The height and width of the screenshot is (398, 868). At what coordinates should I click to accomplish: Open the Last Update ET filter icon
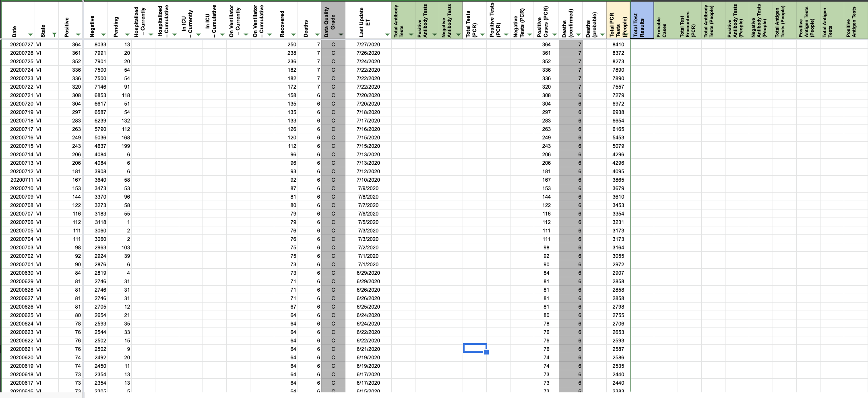click(387, 35)
